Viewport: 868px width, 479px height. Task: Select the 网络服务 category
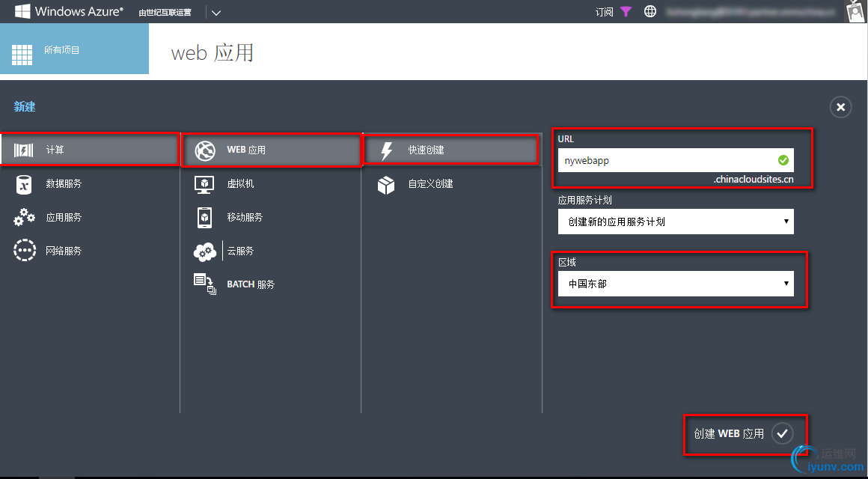coord(90,251)
